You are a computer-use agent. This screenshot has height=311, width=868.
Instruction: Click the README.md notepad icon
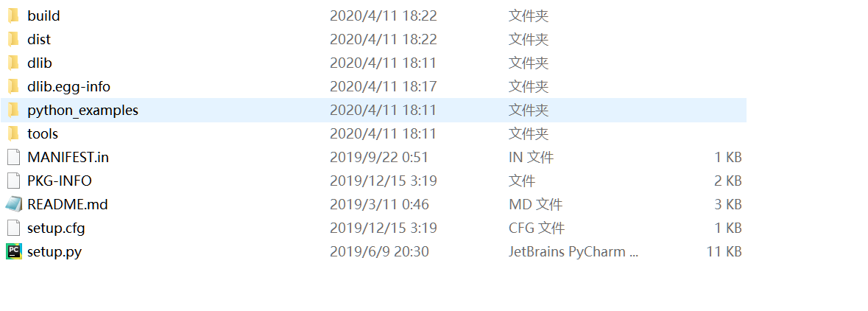click(14, 205)
